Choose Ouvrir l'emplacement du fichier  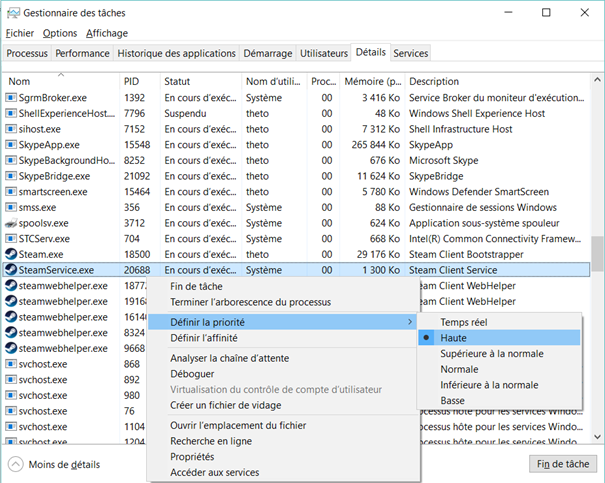(282, 425)
